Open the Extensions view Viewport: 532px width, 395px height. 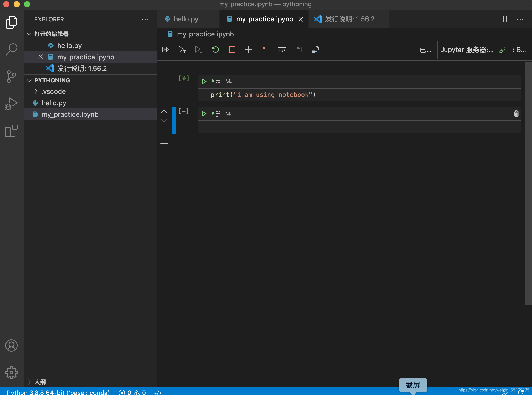(11, 131)
